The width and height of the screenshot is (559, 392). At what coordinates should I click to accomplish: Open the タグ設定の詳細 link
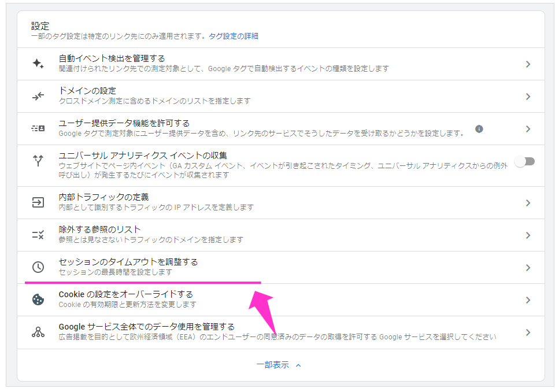click(234, 36)
